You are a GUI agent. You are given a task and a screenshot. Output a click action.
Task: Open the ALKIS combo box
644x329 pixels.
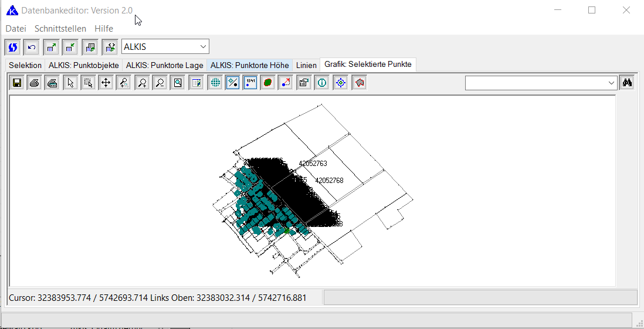coord(165,46)
